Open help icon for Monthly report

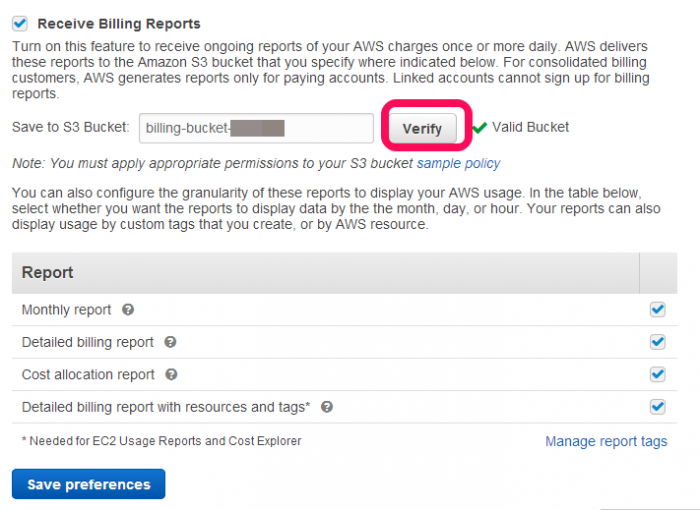click(128, 309)
